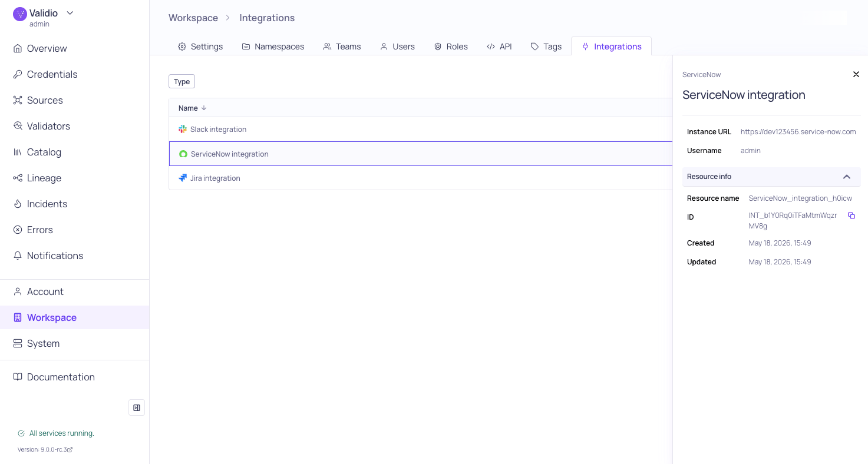868x464 pixels.
Task: Sort by Name column arrow
Action: pyautogui.click(x=204, y=108)
